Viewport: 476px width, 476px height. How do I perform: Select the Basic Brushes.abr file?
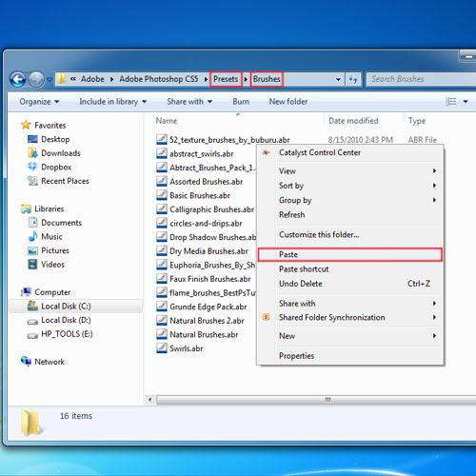193,195
